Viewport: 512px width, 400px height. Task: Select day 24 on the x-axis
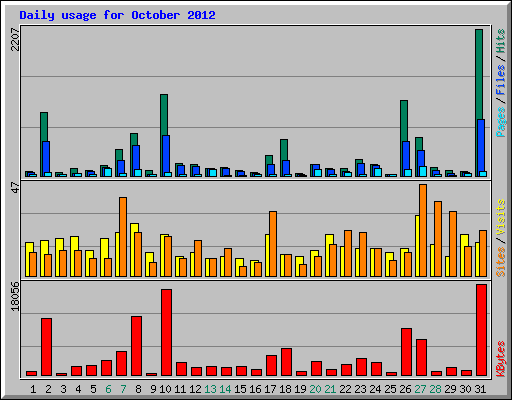[375, 389]
